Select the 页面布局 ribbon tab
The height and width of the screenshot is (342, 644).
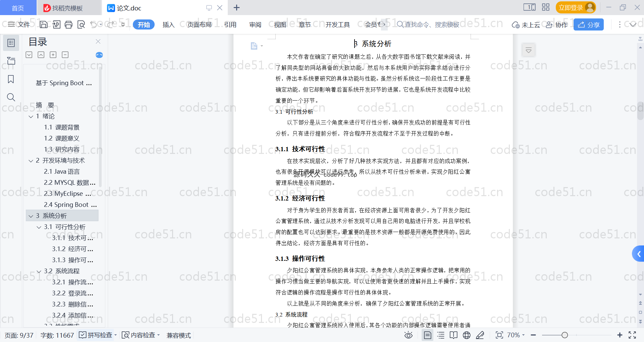(x=199, y=24)
